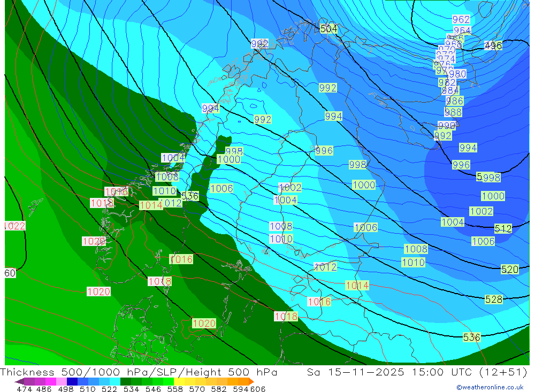Click the 60 label on the black contour

(x=10, y=273)
